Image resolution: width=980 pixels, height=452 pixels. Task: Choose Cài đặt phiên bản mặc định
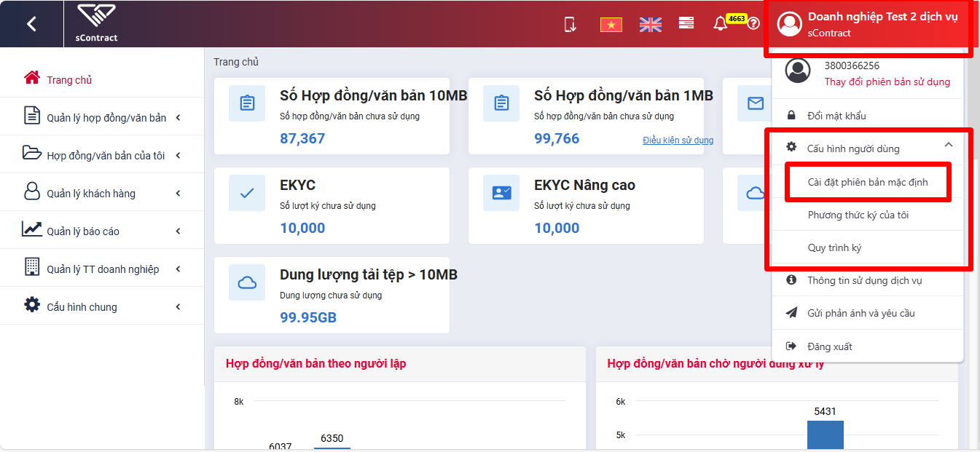868,182
